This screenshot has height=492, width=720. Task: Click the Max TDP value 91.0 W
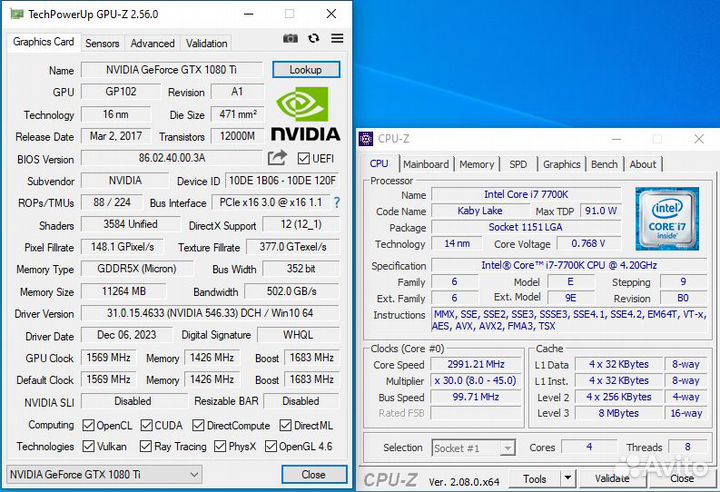pos(601,211)
